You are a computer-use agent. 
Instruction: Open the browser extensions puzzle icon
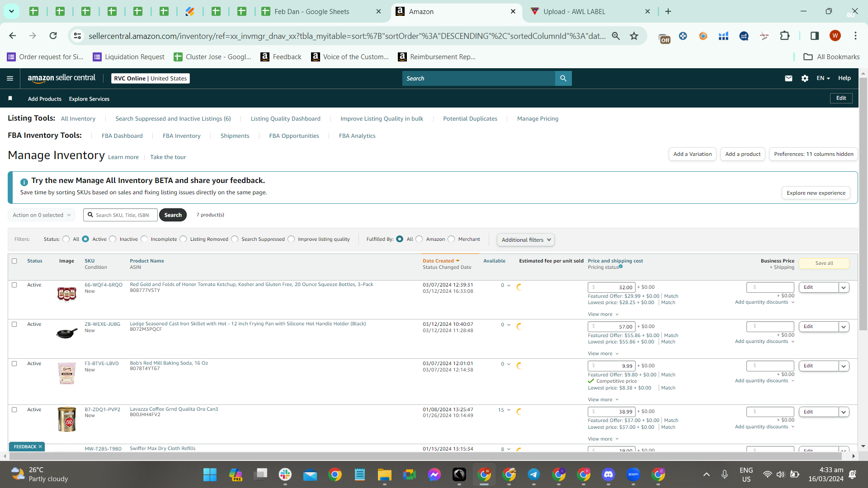(785, 36)
